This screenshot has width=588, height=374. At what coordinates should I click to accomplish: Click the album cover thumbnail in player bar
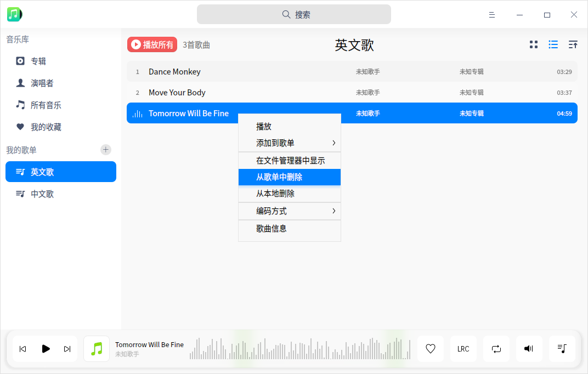(x=97, y=349)
